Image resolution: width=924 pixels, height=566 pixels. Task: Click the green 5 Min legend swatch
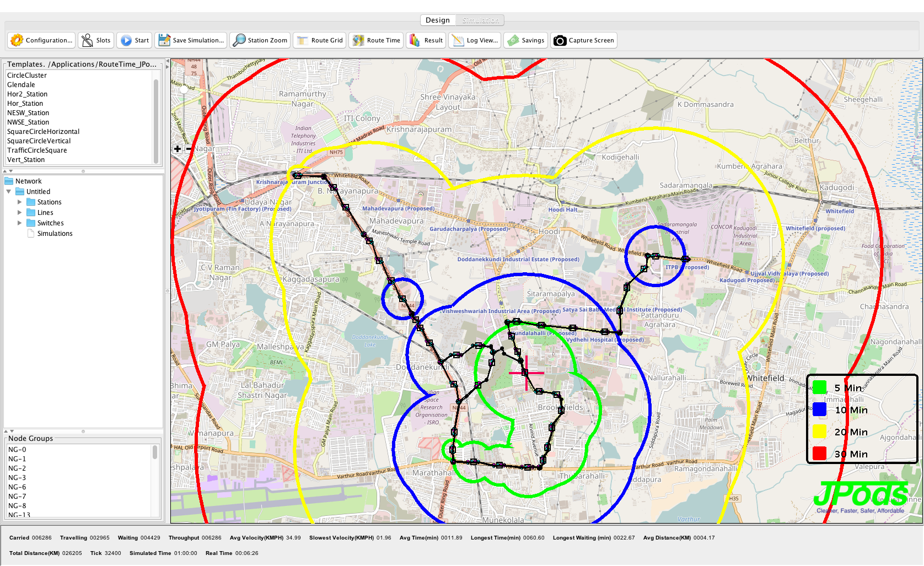pyautogui.click(x=820, y=387)
